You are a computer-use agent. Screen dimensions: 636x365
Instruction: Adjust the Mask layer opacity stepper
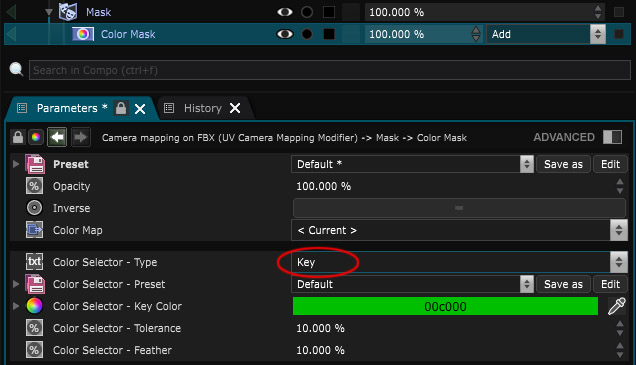coord(598,12)
